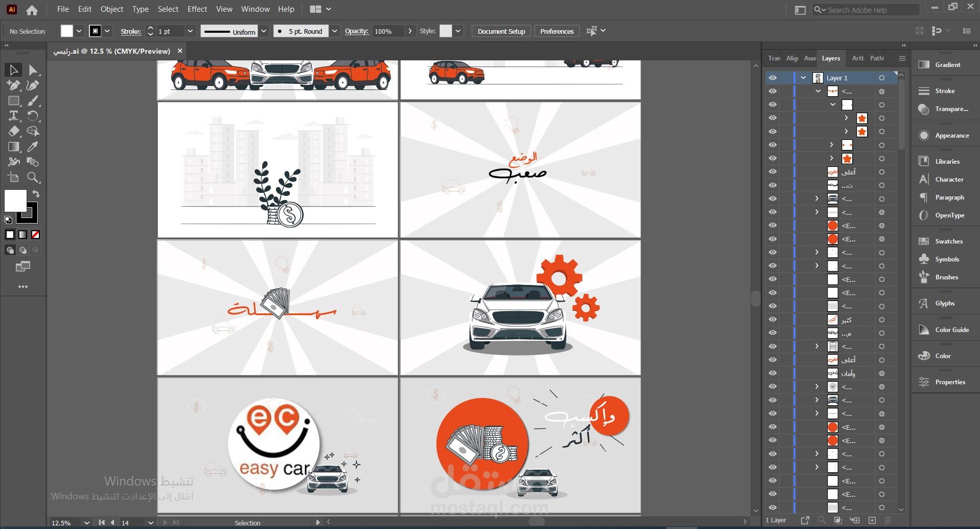
Task: Select the Direct Selection tool
Action: (x=33, y=70)
